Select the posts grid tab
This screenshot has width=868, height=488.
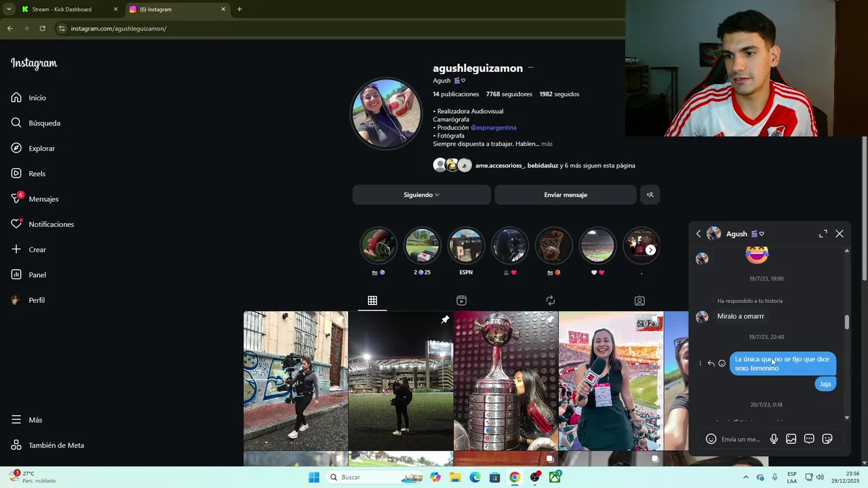(x=372, y=300)
